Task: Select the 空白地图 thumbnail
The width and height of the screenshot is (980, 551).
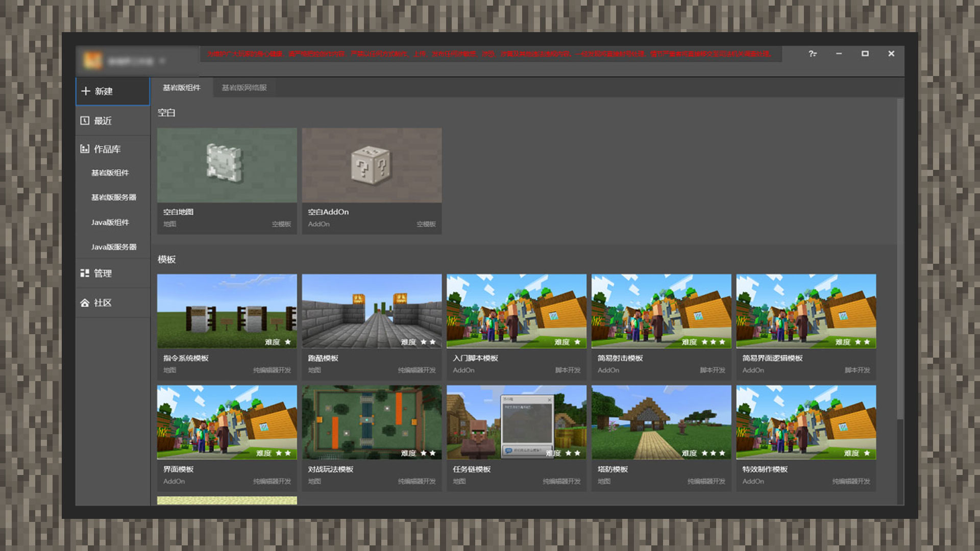Action: (227, 165)
